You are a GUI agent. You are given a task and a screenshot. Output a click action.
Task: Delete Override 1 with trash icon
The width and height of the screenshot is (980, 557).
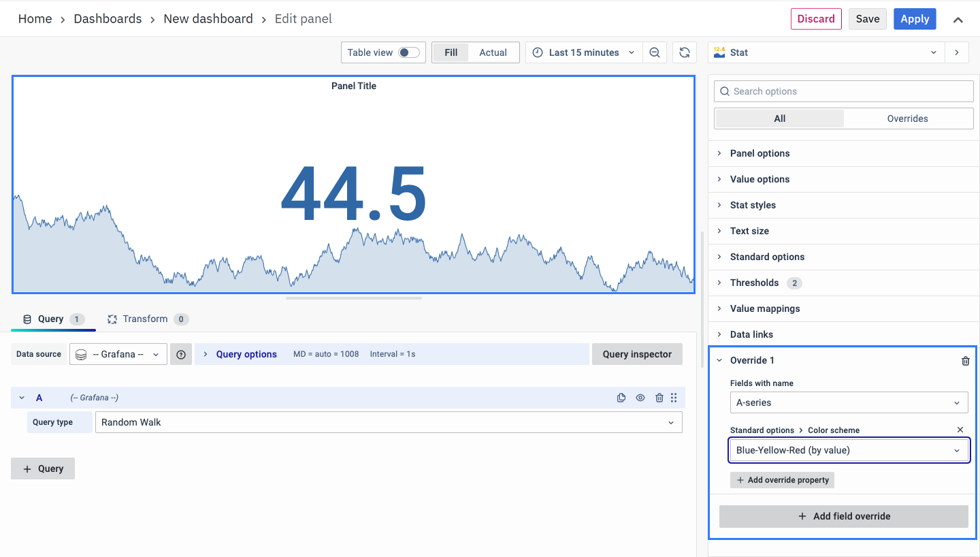click(x=965, y=361)
